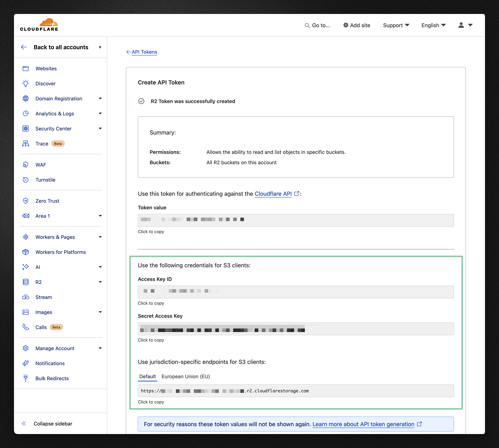Viewport: 499px width, 448px height.
Task: Click the Stream cloud icon
Action: point(26,297)
